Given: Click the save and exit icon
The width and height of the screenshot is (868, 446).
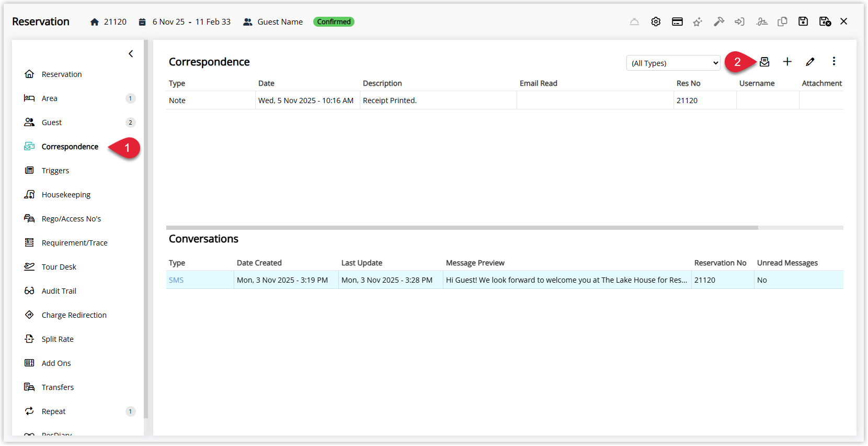Looking at the screenshot, I should (825, 21).
